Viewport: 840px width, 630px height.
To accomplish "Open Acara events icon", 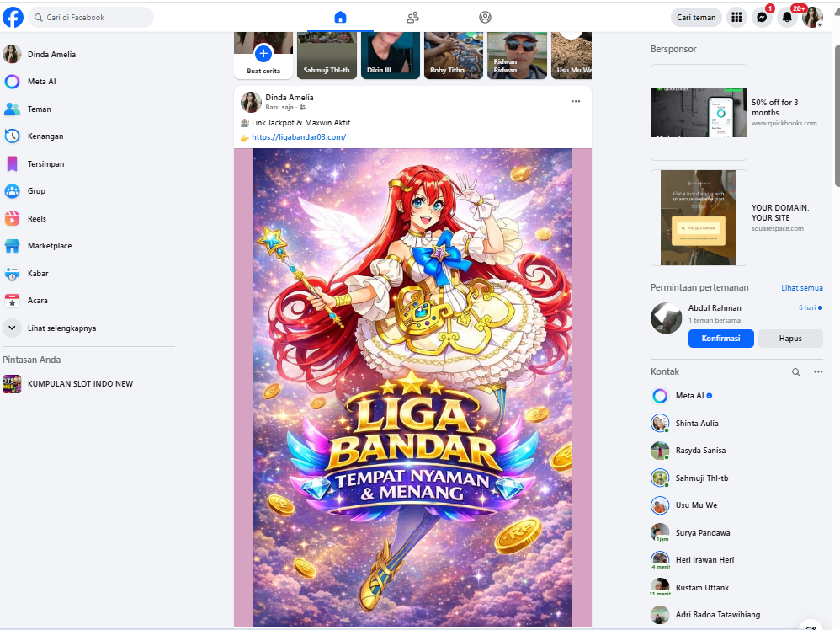I will (13, 301).
